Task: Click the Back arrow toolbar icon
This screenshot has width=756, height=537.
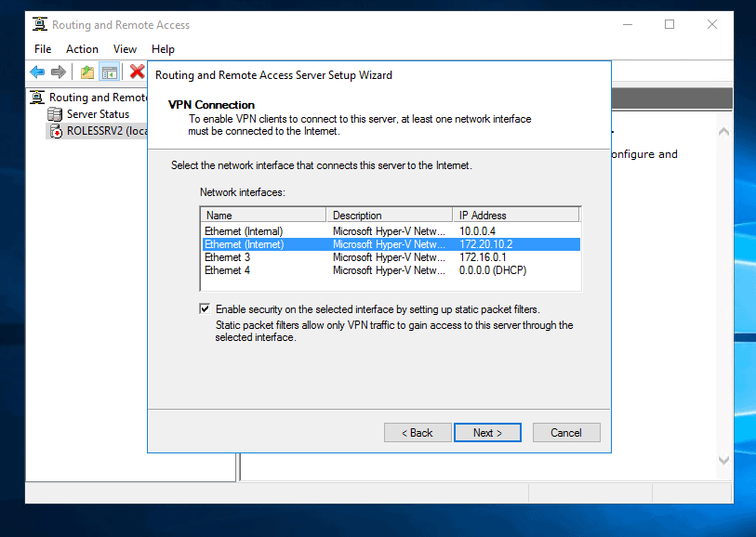Action: point(37,72)
